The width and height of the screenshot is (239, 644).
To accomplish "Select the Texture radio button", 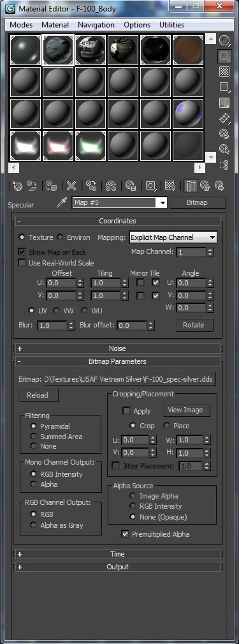I will [x=22, y=237].
